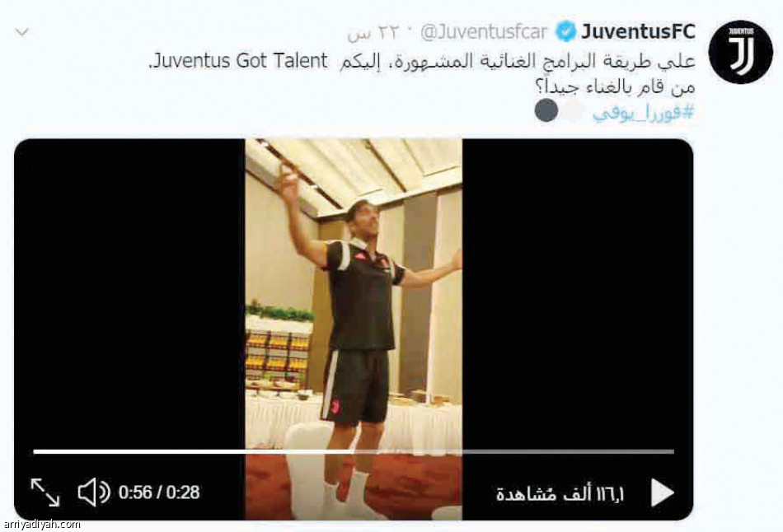Image resolution: width=783 pixels, height=532 pixels.
Task: Open the Juventus logo profile avatar
Action: point(741,52)
